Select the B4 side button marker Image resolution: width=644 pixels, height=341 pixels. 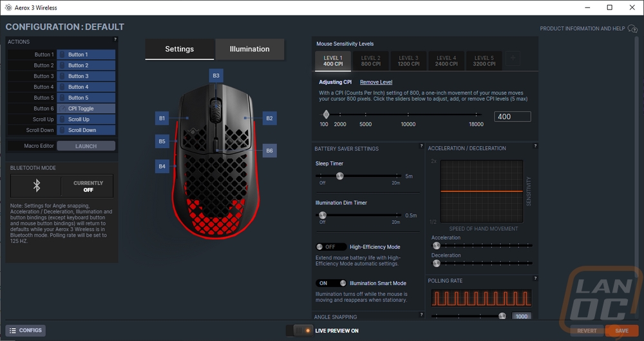(162, 166)
